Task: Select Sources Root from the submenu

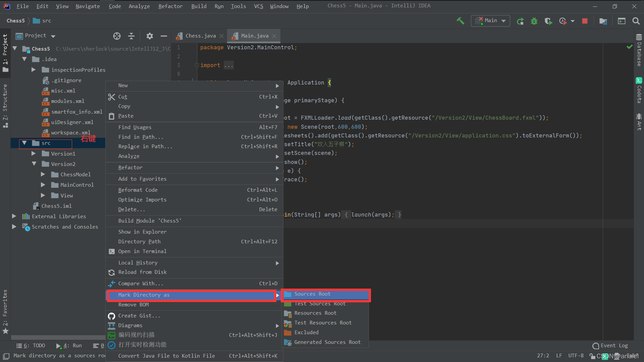Action: pyautogui.click(x=312, y=294)
